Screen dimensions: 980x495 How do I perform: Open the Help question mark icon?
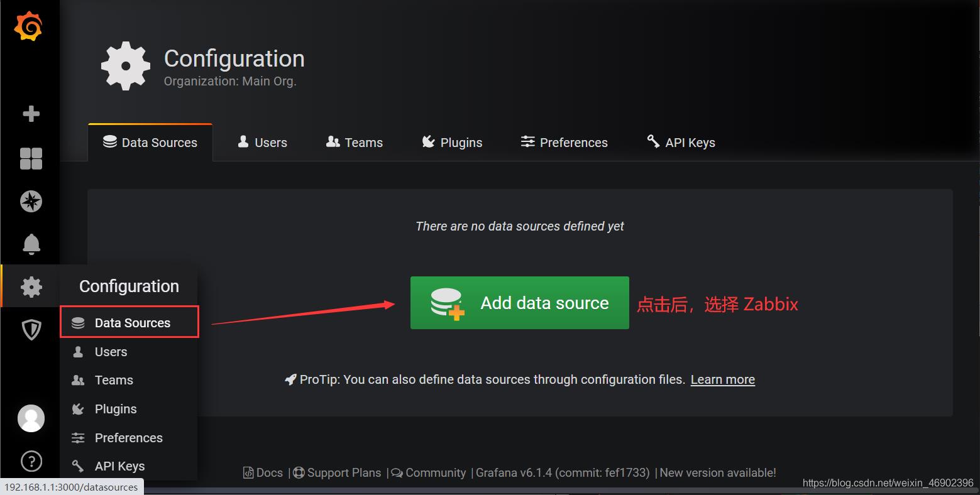tap(31, 462)
